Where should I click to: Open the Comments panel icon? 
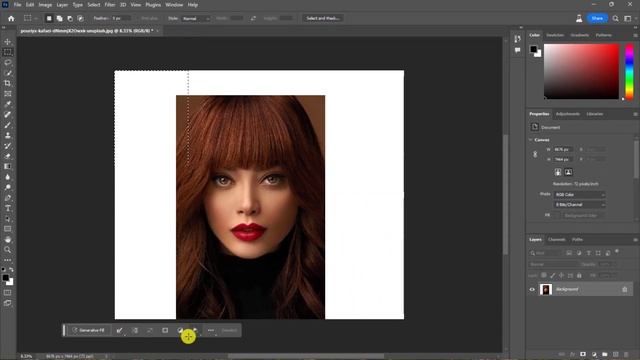tap(518, 50)
